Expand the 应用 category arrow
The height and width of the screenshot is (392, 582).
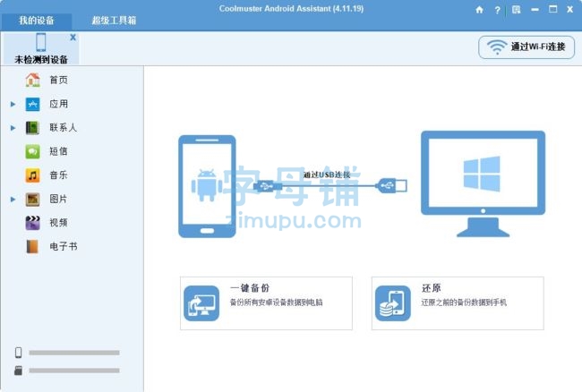[13, 104]
